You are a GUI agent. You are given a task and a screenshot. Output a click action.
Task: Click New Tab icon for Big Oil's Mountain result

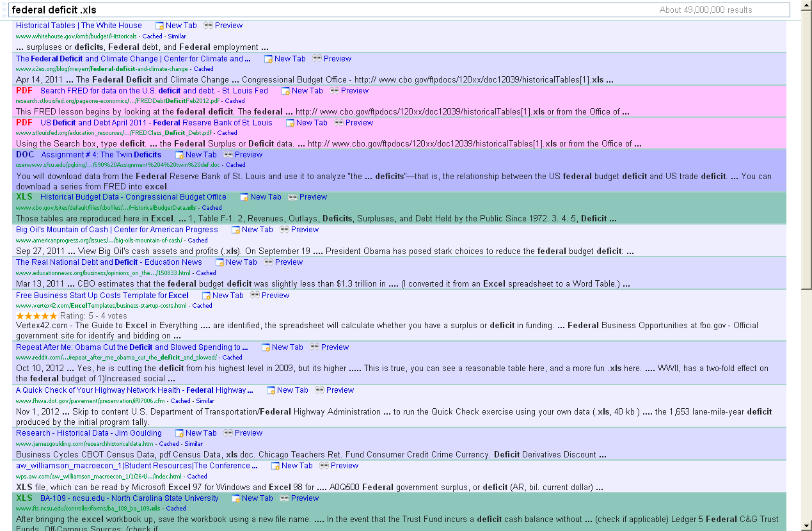point(236,230)
